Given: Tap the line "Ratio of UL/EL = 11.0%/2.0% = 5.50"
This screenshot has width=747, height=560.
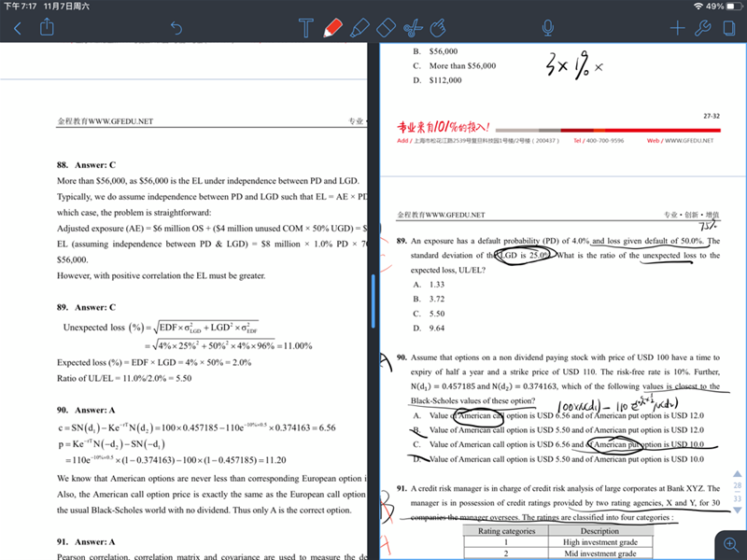Looking at the screenshot, I should click(x=124, y=379).
